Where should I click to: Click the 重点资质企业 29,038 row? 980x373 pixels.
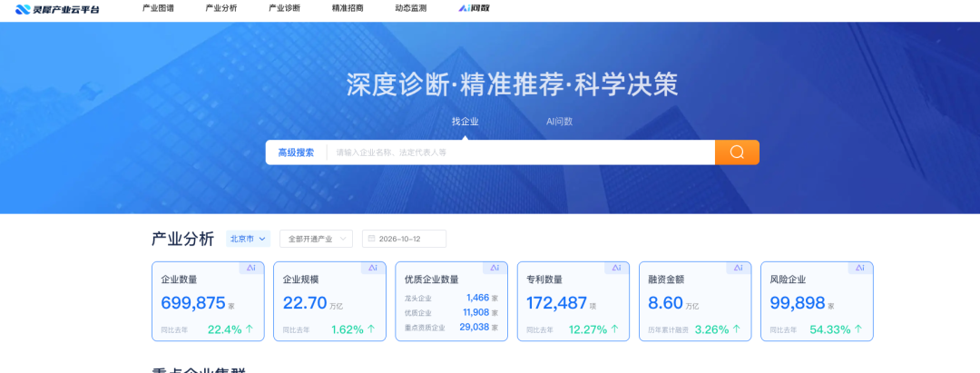451,327
